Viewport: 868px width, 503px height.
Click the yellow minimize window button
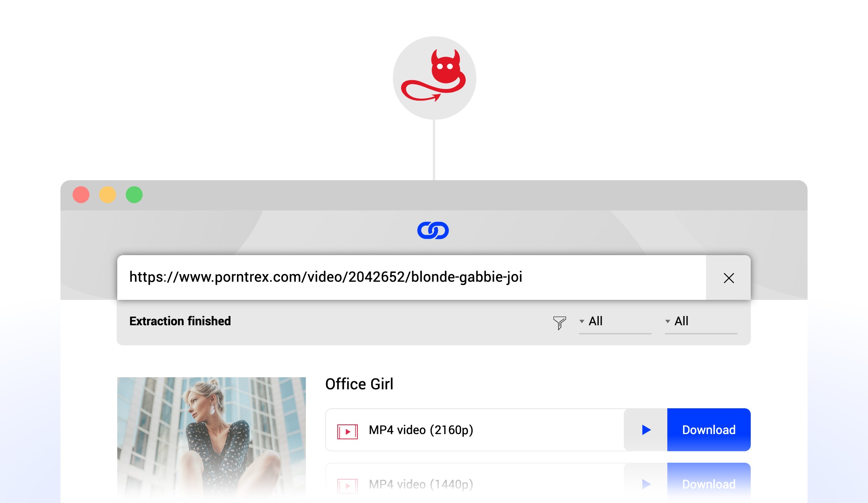click(x=108, y=195)
